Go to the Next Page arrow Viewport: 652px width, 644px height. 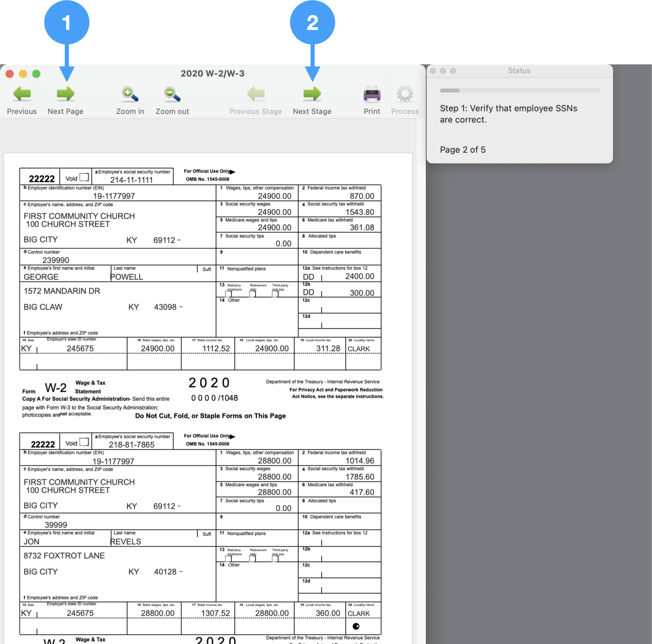65,94
